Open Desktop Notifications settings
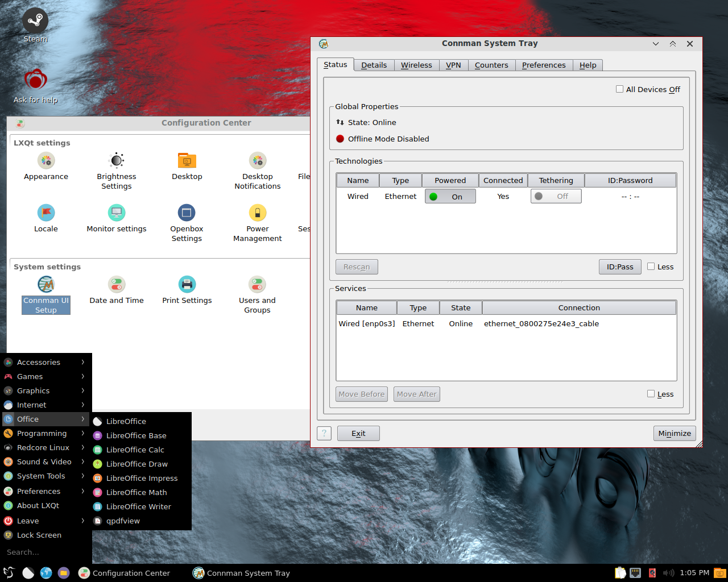This screenshot has height=582, width=728. (x=258, y=171)
